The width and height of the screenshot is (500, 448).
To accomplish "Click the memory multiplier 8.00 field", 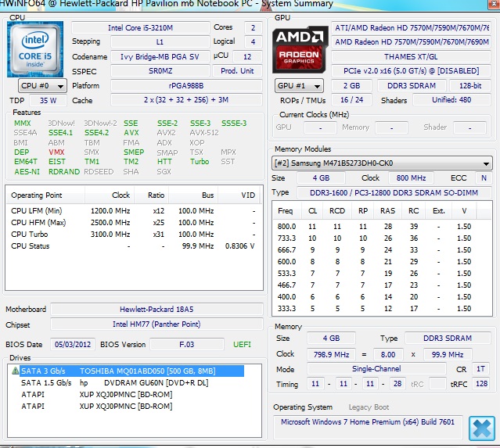I will tap(388, 355).
